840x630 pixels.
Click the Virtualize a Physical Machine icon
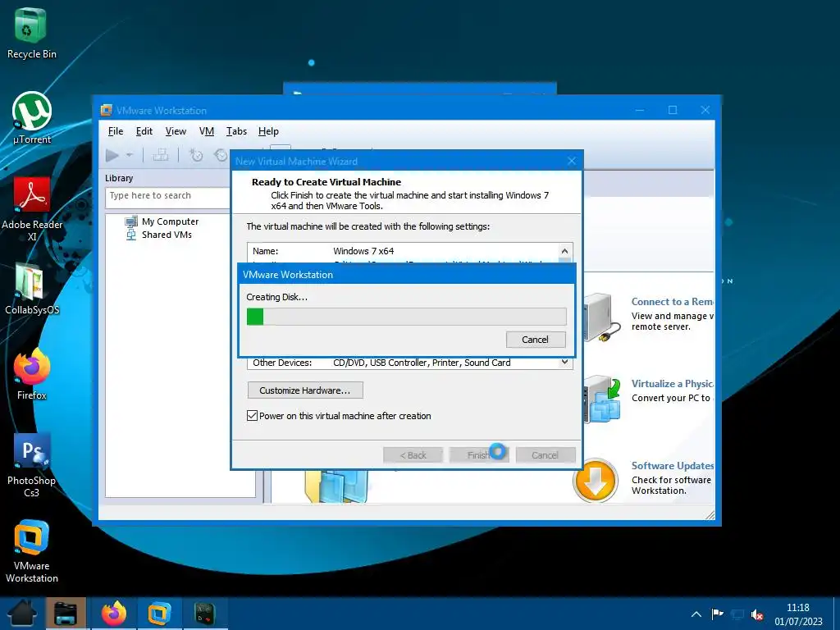pos(602,399)
